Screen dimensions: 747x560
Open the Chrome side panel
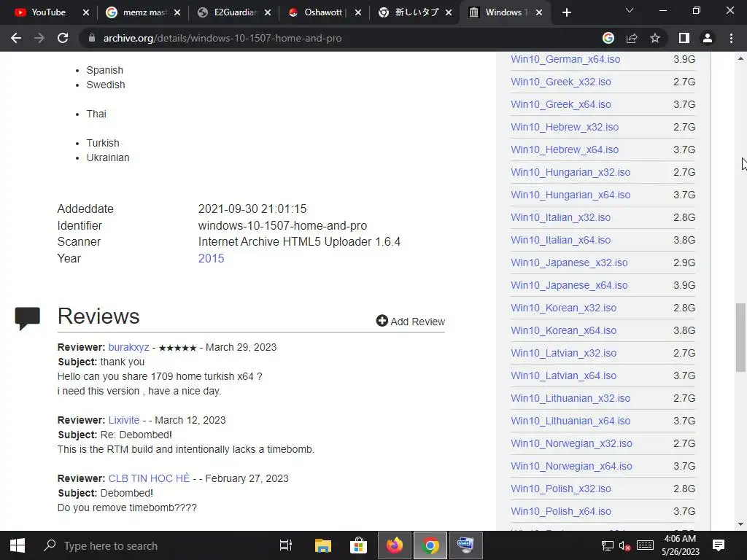click(684, 38)
